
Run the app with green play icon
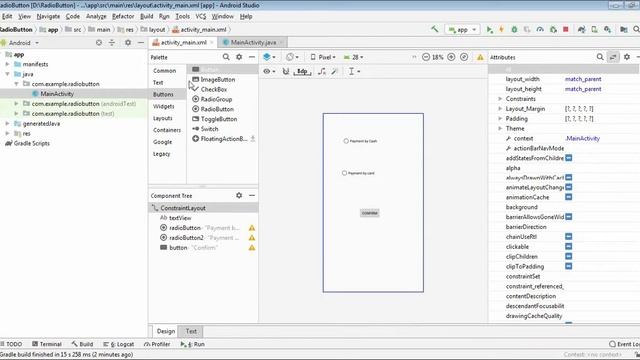(489, 29)
